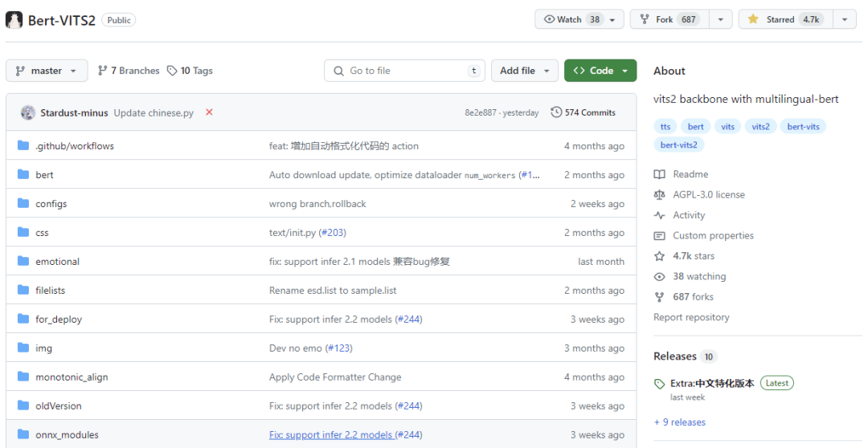Open the Watch options dropdown arrow
The height and width of the screenshot is (448, 868).
click(613, 19)
